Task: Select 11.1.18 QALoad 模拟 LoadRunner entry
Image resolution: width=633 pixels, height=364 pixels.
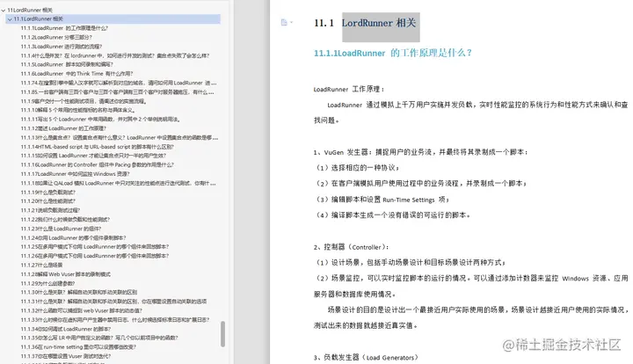Action: pos(119,183)
